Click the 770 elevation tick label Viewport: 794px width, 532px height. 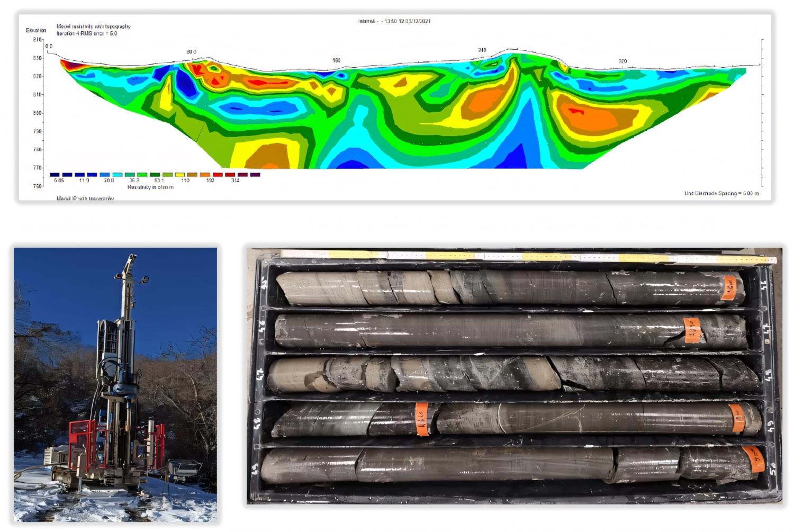[x=37, y=168]
